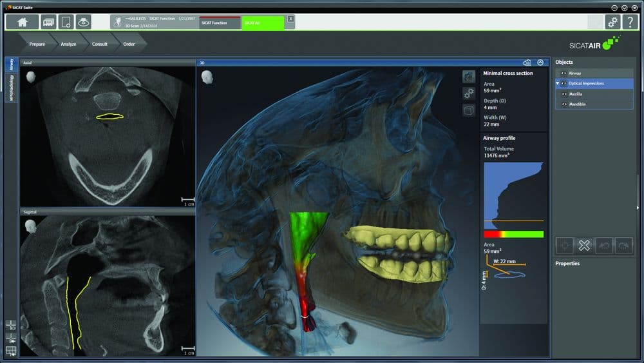The width and height of the screenshot is (644, 363).
Task: Click the Home icon in top toolbar
Action: click(x=23, y=22)
